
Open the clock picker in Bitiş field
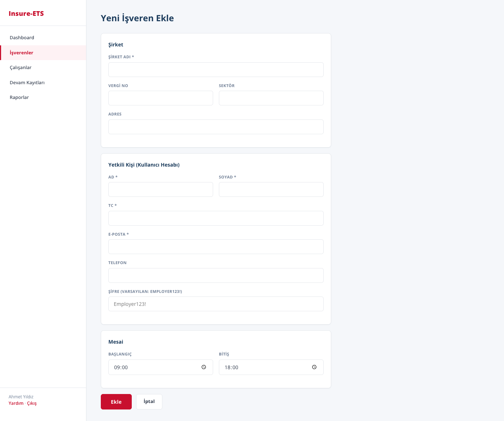coord(314,367)
